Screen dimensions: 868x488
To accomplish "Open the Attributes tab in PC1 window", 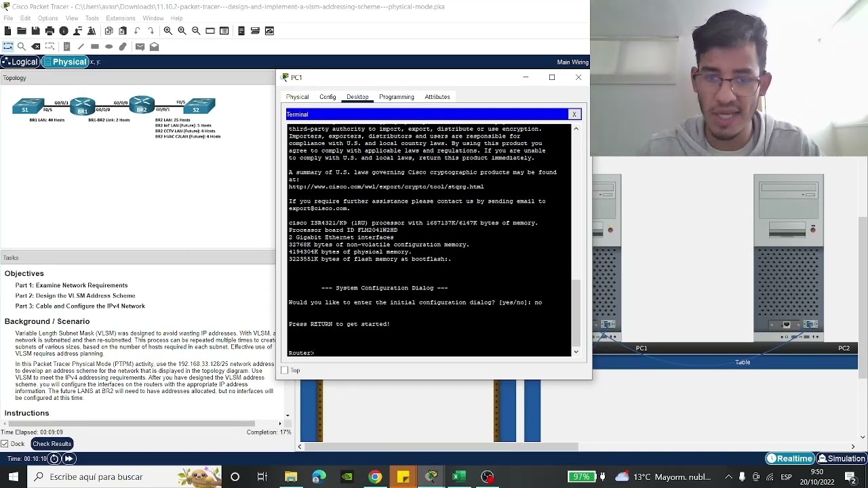I will [x=437, y=97].
